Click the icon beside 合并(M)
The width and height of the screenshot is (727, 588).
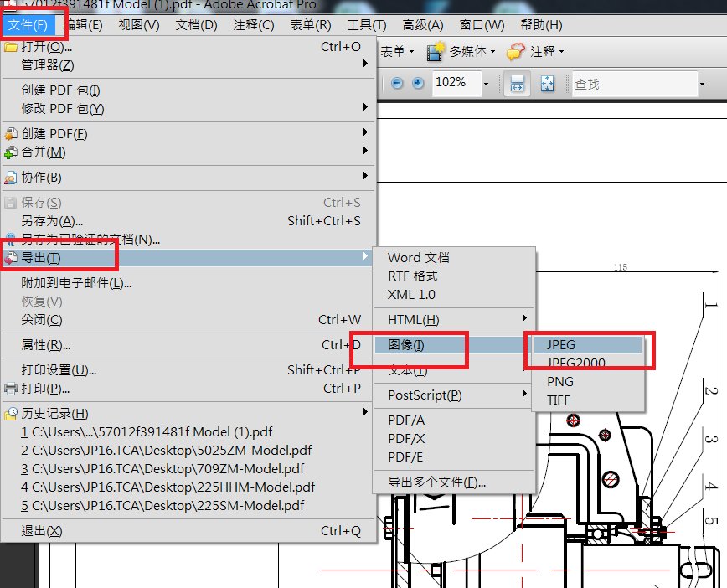point(11,152)
